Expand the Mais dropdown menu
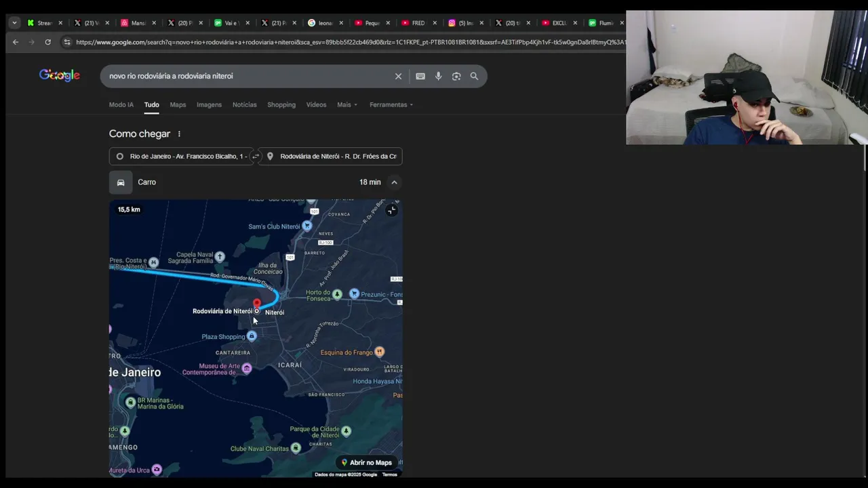Screen dimensions: 868x488 coord(347,104)
